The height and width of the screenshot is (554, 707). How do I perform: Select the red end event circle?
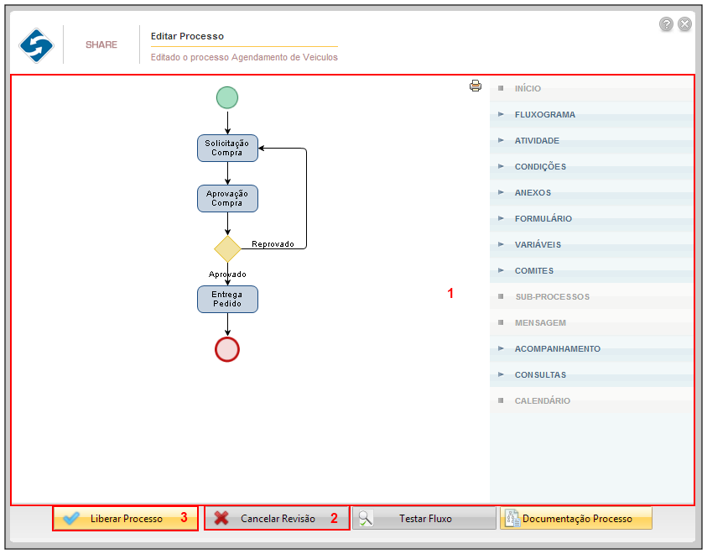click(227, 349)
